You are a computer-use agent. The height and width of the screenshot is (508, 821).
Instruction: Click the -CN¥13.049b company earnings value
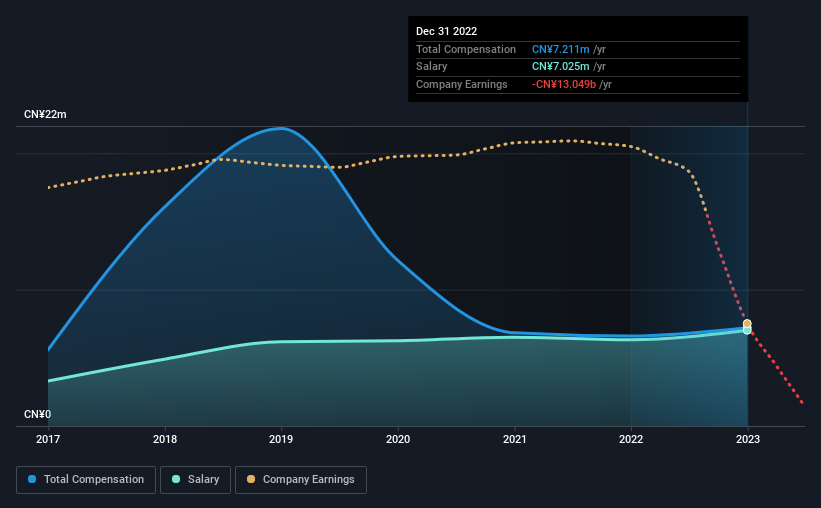564,84
